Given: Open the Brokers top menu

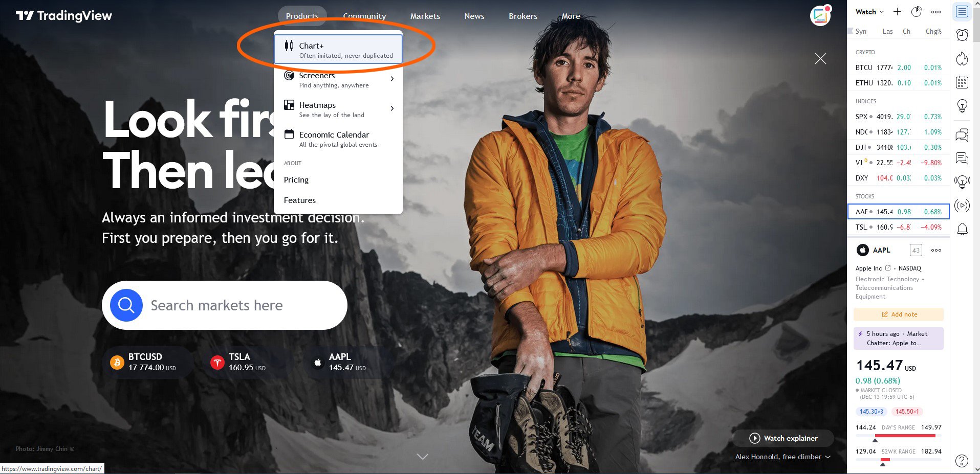Looking at the screenshot, I should (523, 16).
